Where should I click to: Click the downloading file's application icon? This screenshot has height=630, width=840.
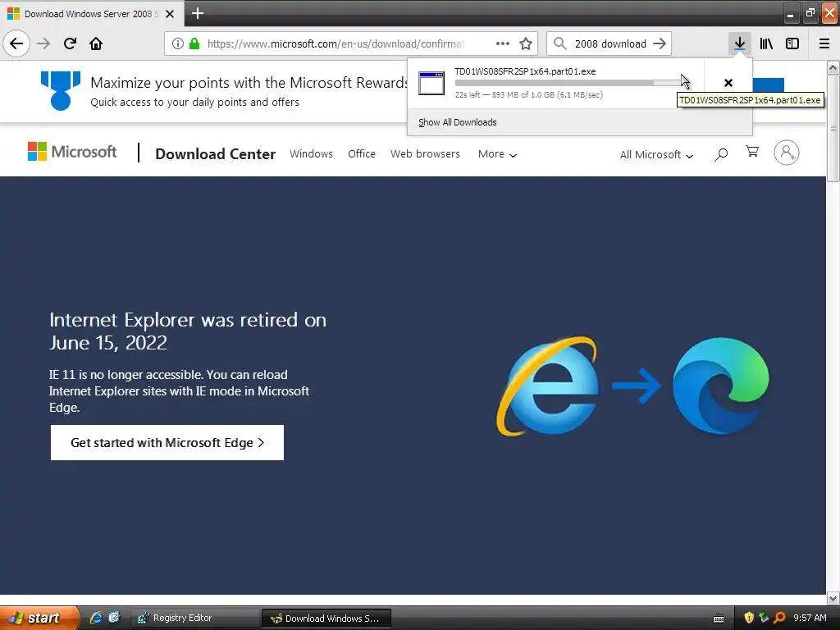tap(431, 83)
